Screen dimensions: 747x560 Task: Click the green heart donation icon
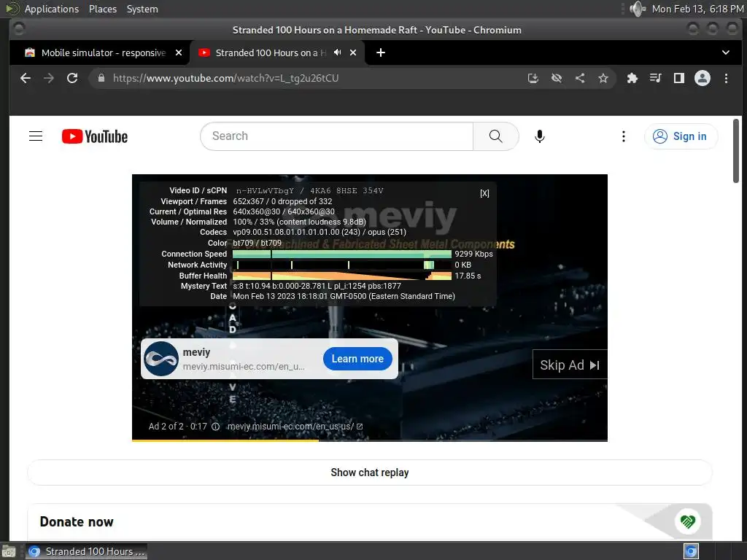point(687,521)
